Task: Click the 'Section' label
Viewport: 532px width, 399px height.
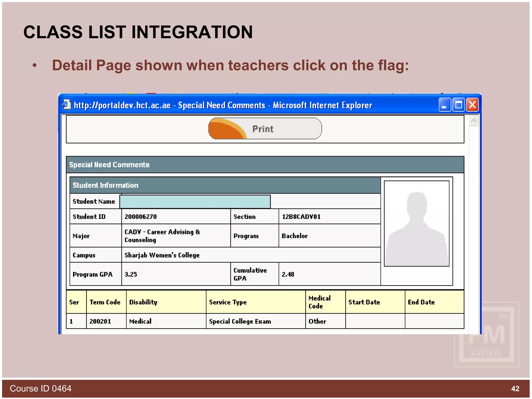Action: tap(244, 217)
